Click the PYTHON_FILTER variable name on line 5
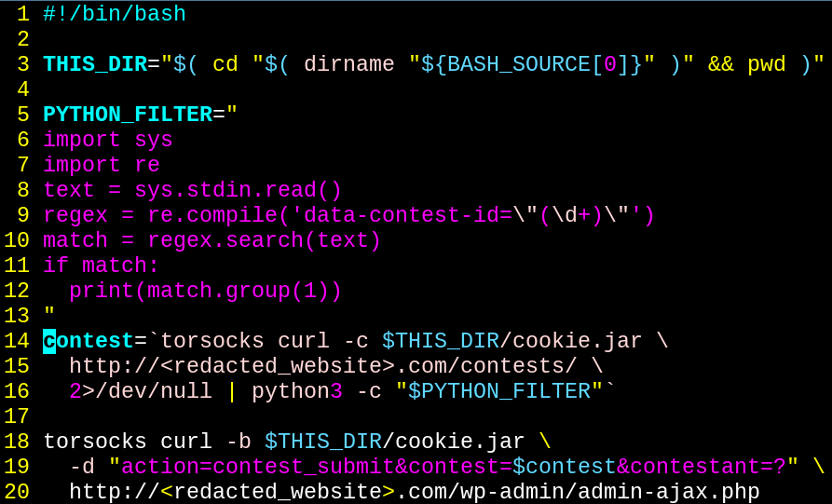The image size is (832, 504). pos(128,115)
